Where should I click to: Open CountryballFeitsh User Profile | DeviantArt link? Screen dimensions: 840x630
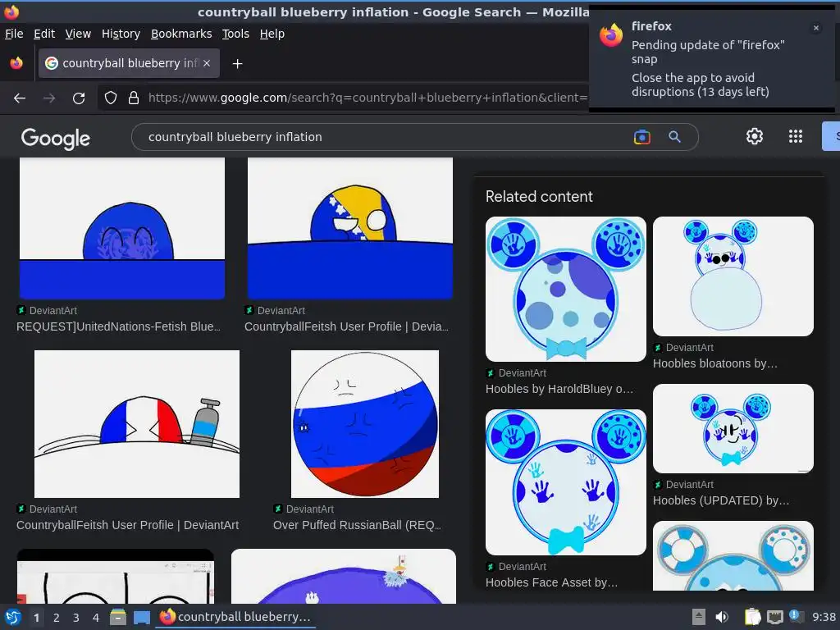(127, 525)
